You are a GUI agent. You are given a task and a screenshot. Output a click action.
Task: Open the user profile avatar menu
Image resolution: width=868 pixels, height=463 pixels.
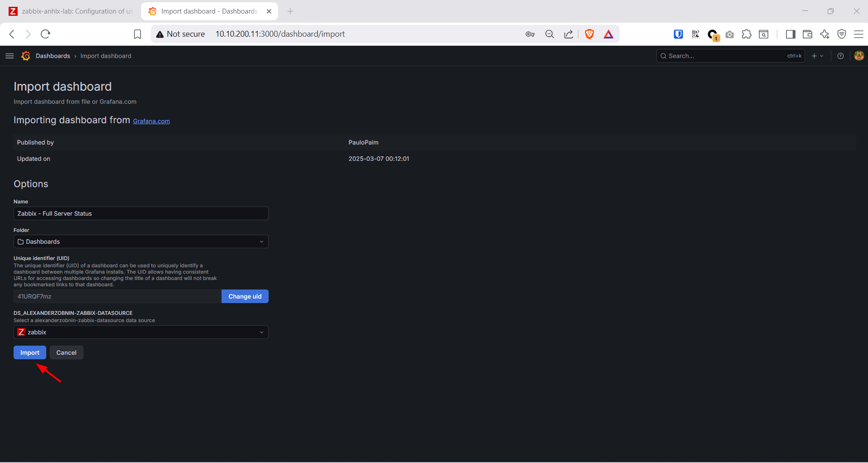pos(858,56)
